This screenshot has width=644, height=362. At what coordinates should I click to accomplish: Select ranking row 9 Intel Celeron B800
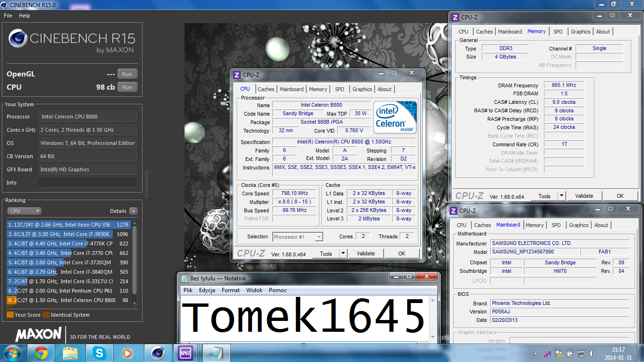click(68, 300)
